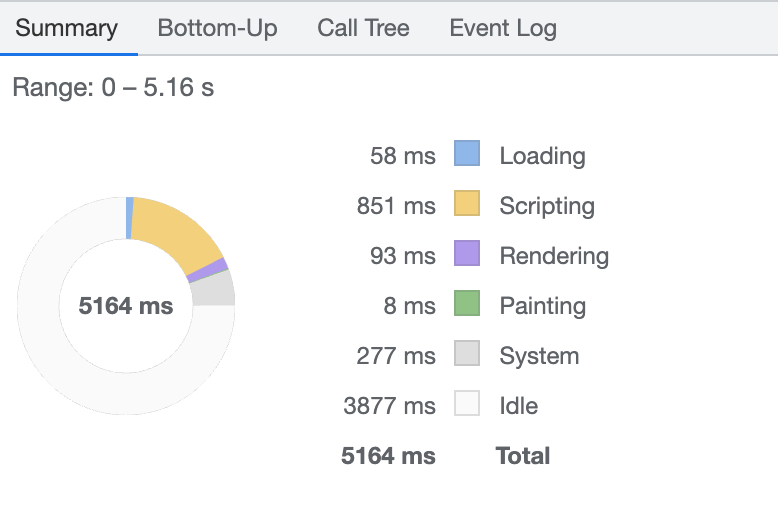The height and width of the screenshot is (516, 778).
Task: Click the 3877 ms value
Action: tap(389, 406)
